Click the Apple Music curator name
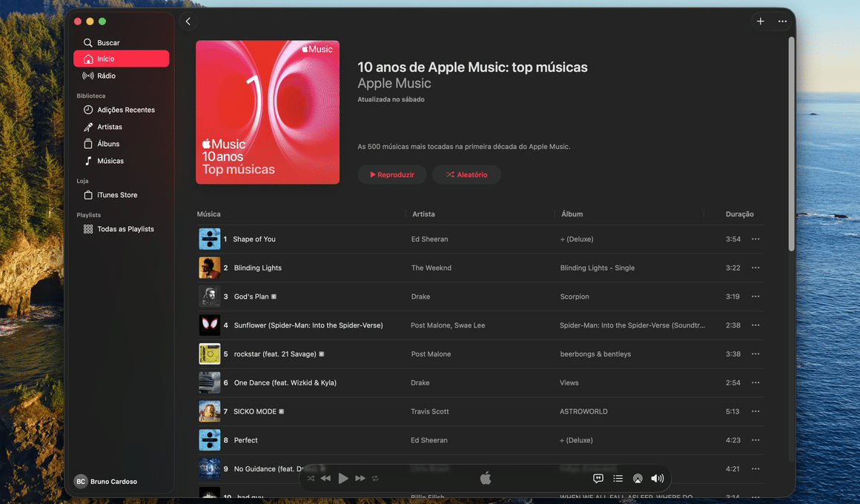This screenshot has width=860, height=504. [394, 83]
